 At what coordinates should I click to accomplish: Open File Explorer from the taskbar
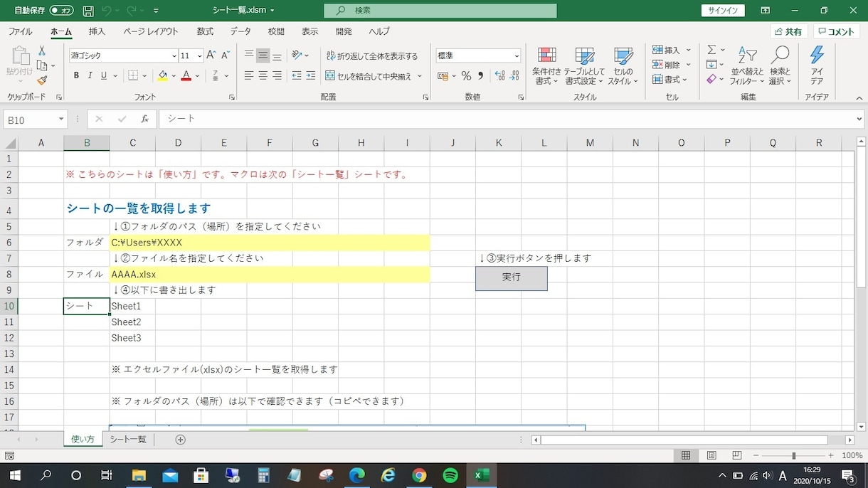[139, 475]
